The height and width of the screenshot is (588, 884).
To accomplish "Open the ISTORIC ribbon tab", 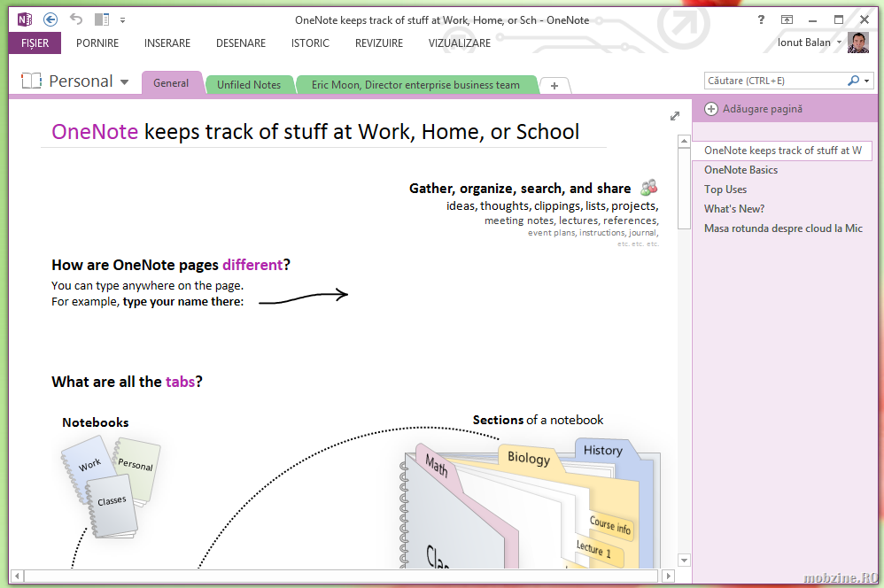I will (x=310, y=43).
